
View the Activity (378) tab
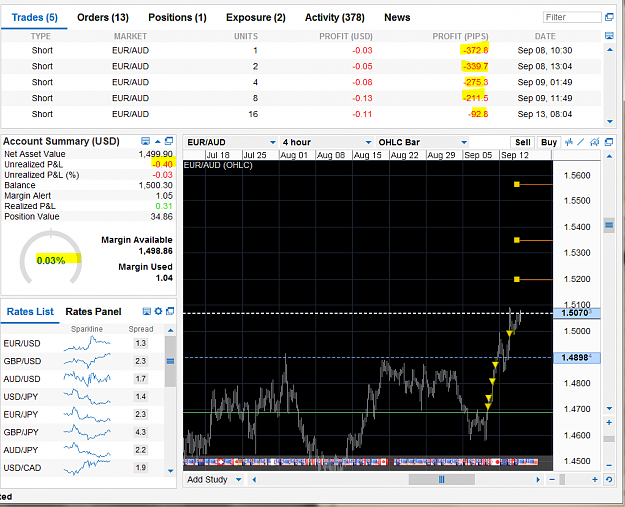pyautogui.click(x=334, y=18)
